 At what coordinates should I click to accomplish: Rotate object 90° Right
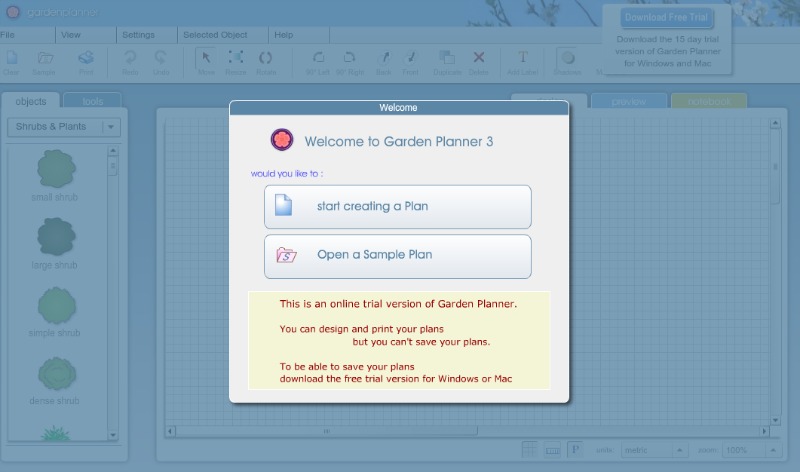[x=349, y=58]
